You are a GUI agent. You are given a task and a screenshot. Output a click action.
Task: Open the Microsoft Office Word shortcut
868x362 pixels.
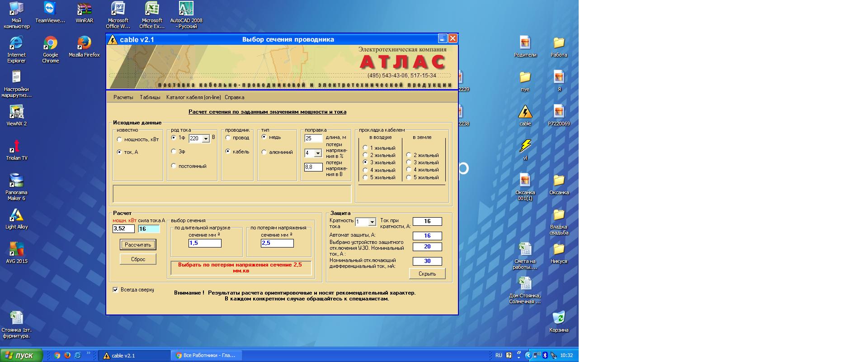(x=118, y=15)
